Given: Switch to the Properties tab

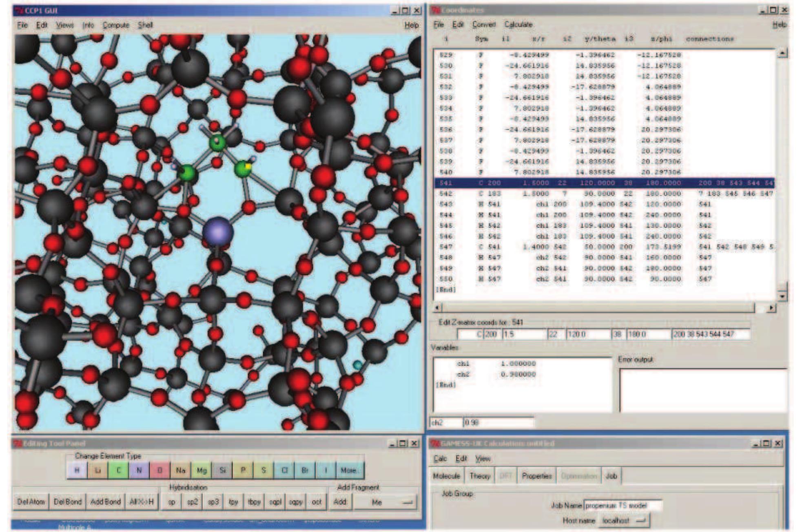Looking at the screenshot, I should click(536, 476).
